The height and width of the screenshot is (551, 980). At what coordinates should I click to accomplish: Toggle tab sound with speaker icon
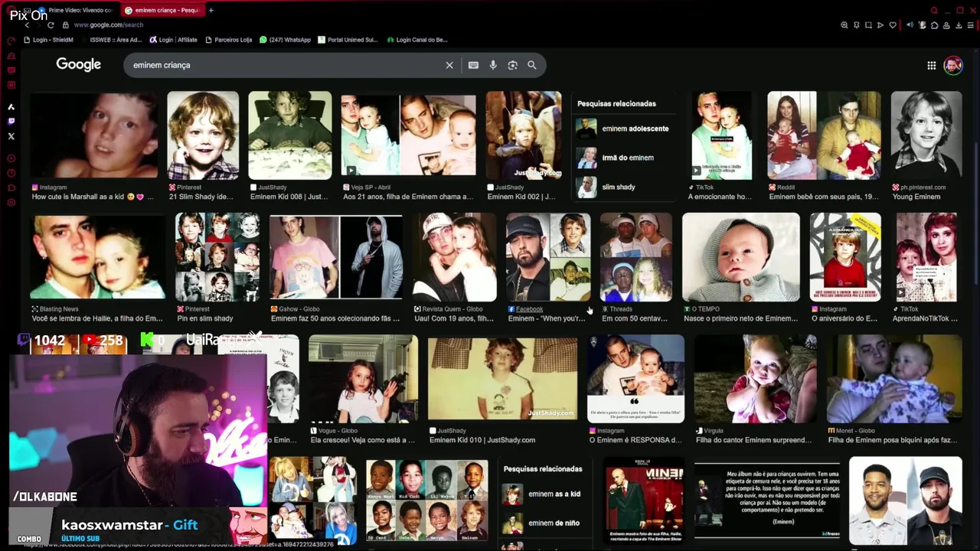[x=910, y=25]
